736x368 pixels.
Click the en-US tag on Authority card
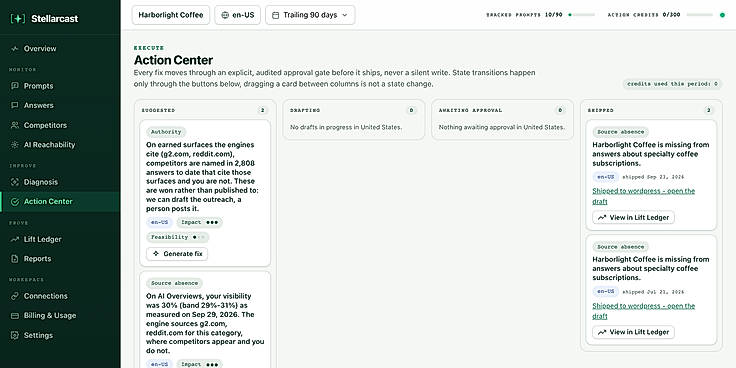click(160, 222)
